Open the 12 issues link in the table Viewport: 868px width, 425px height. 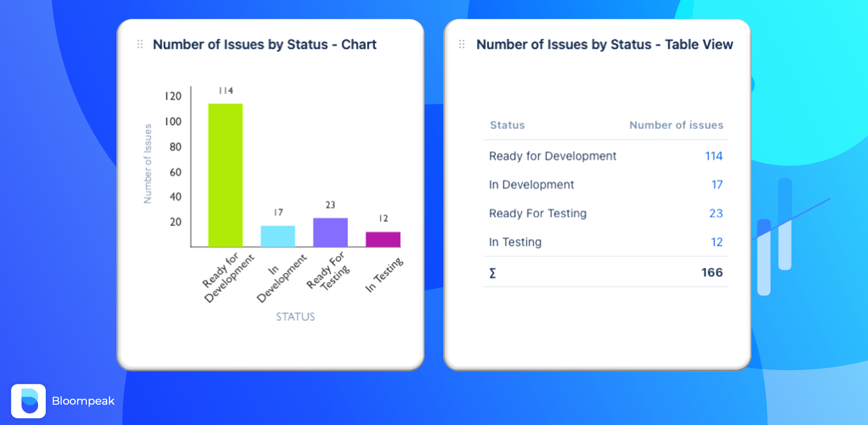pyautogui.click(x=717, y=242)
